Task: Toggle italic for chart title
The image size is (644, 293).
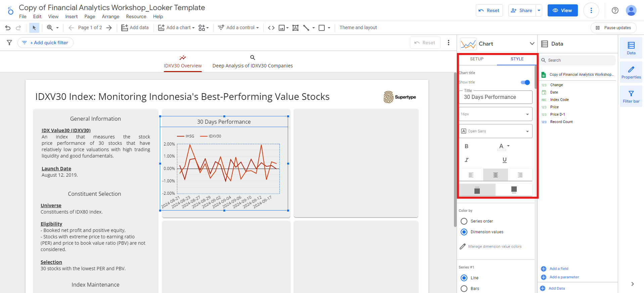Action: 466,160
